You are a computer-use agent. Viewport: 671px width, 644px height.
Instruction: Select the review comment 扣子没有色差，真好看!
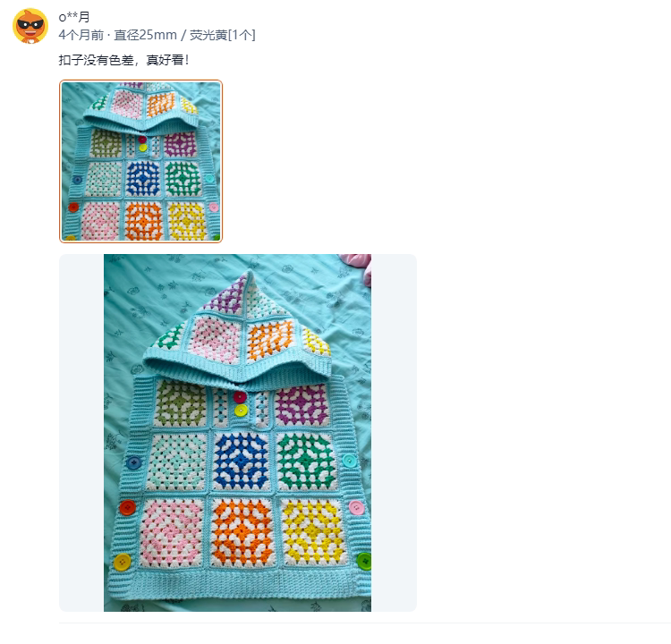click(x=123, y=60)
